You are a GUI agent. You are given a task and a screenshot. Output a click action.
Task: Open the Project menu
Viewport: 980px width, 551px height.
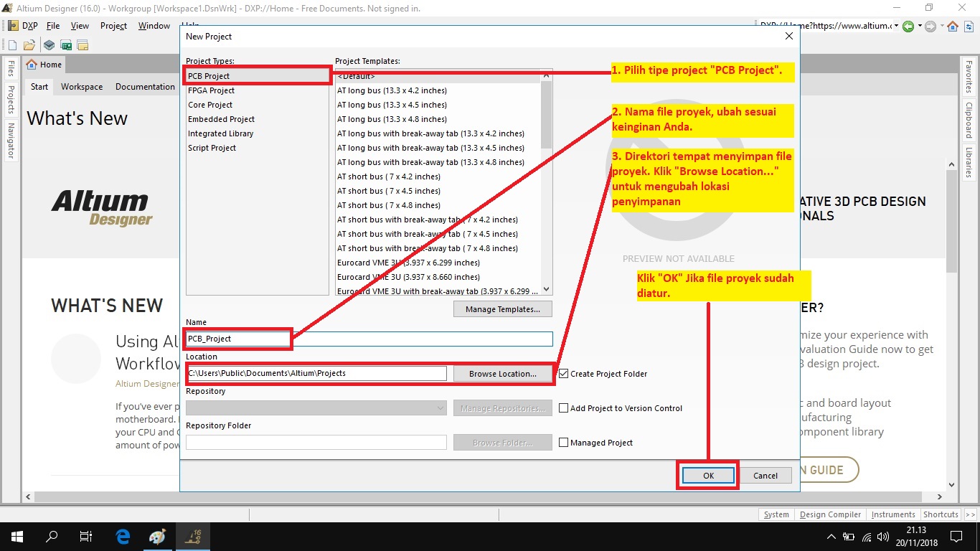coord(113,26)
